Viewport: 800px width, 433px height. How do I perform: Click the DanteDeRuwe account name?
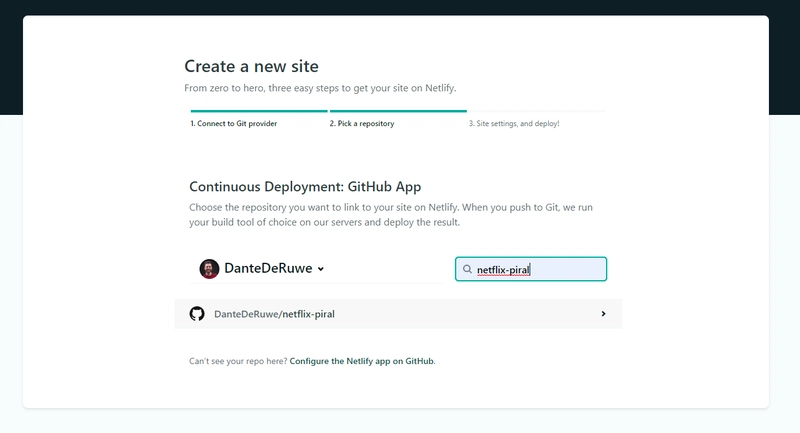(x=268, y=268)
